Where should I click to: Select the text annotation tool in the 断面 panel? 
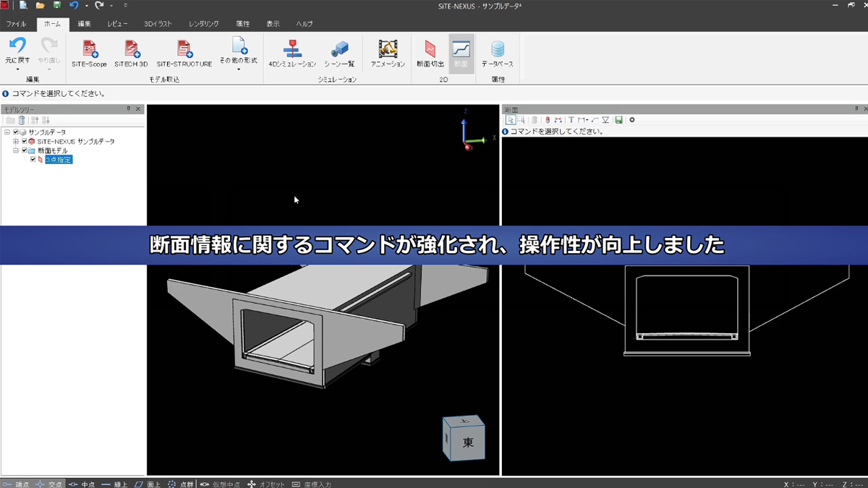pos(570,120)
